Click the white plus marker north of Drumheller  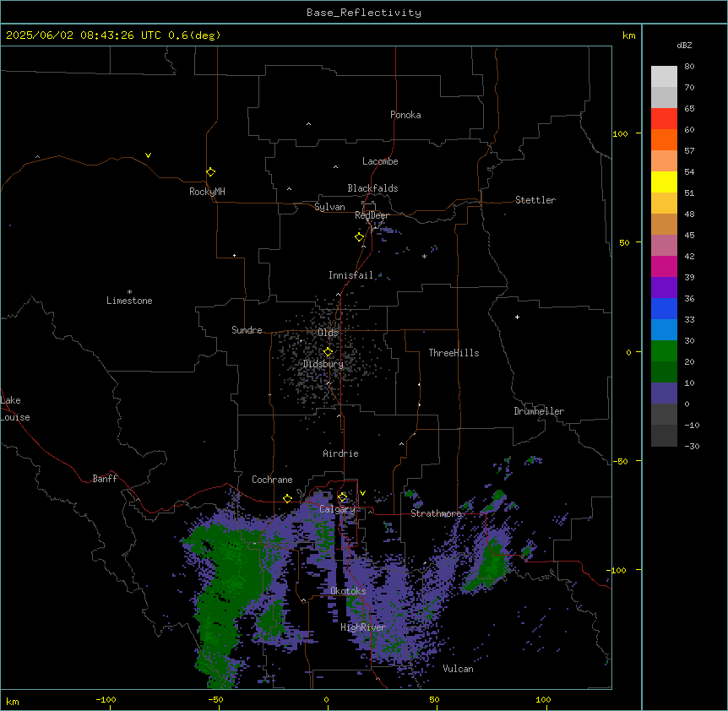pyautogui.click(x=517, y=317)
